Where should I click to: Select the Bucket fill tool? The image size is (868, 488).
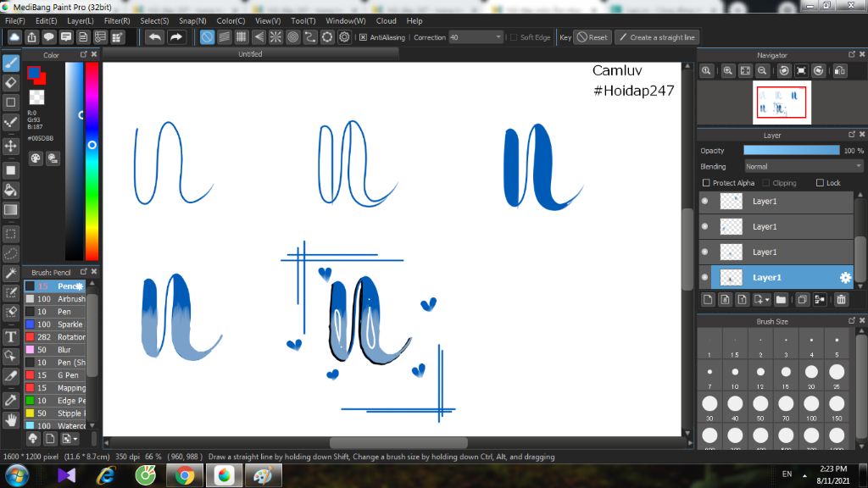(10, 191)
